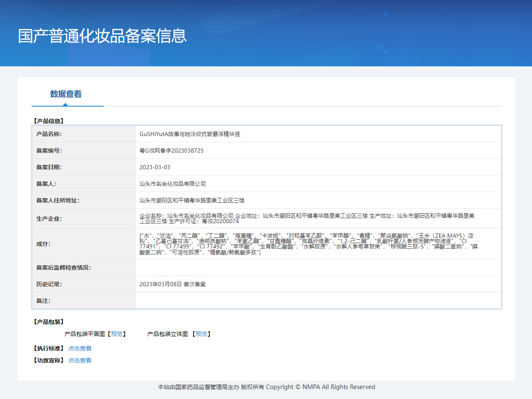Click the history record 2023年03月08日 首次备案
This screenshot has height=399, width=532.
click(172, 284)
